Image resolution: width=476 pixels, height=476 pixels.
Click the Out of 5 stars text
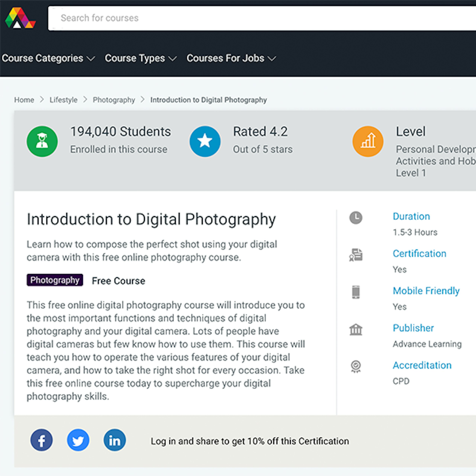[263, 149]
